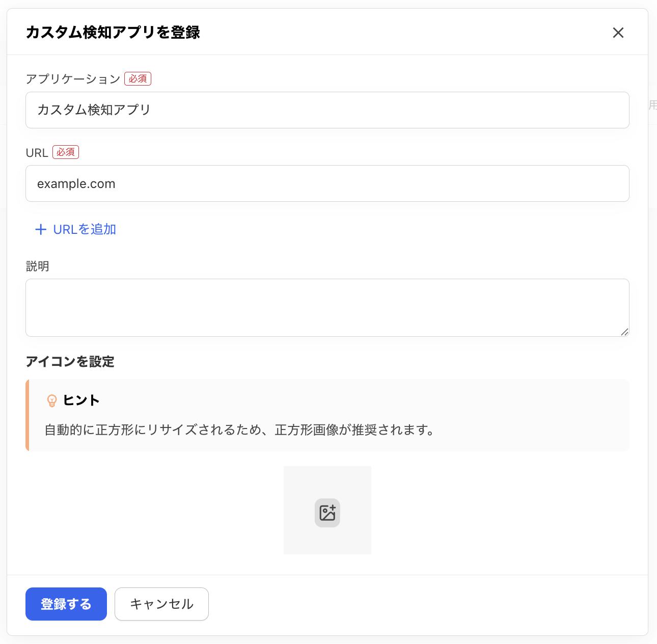Focus the URL field showing example.com
Viewport: 657px width, 644px height.
click(x=327, y=183)
